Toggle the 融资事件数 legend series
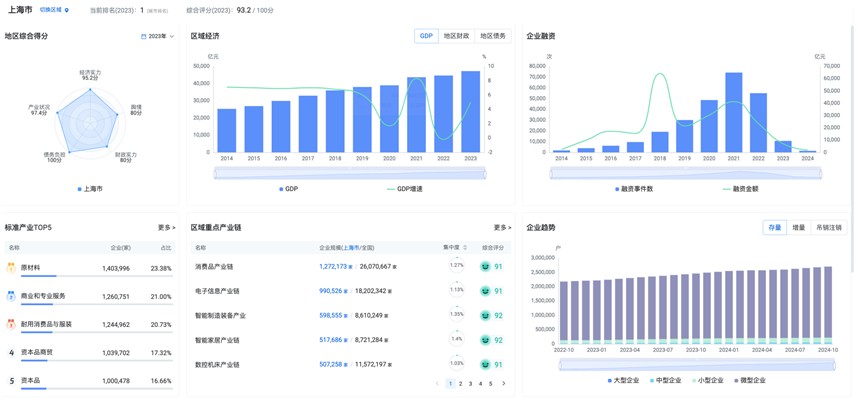 pos(634,188)
